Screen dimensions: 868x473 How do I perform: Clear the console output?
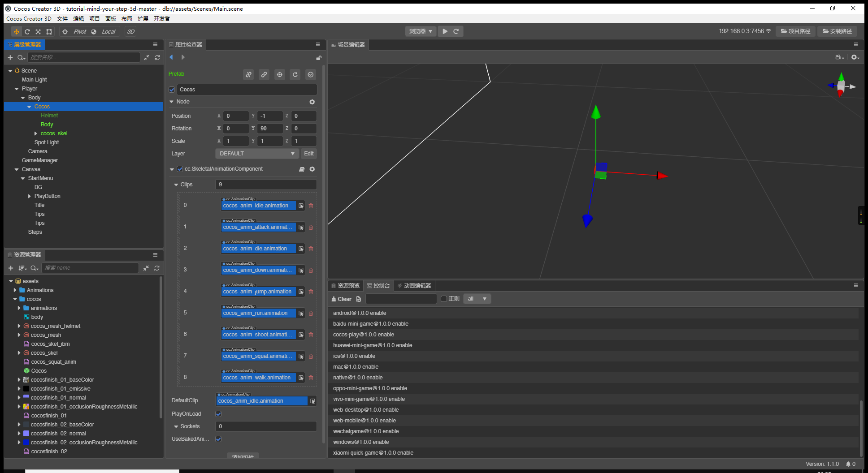[x=341, y=299]
